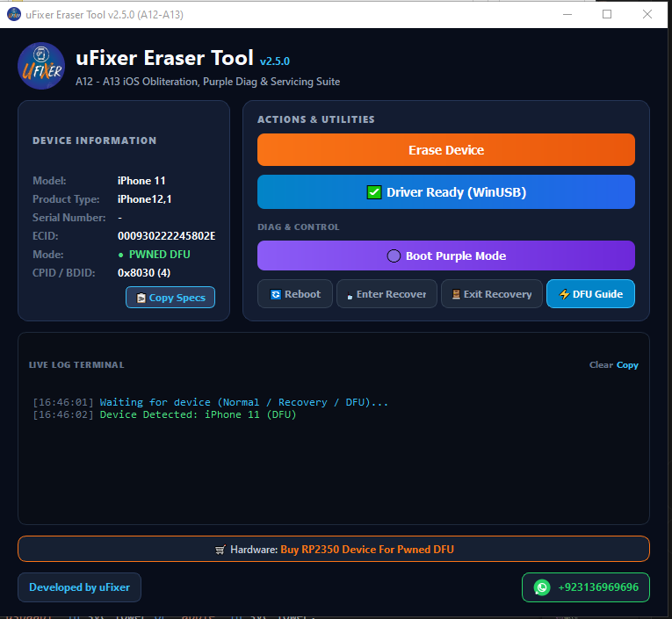Select ECID value 000930222245802E
Screen dimensions: 672x619
click(167, 236)
